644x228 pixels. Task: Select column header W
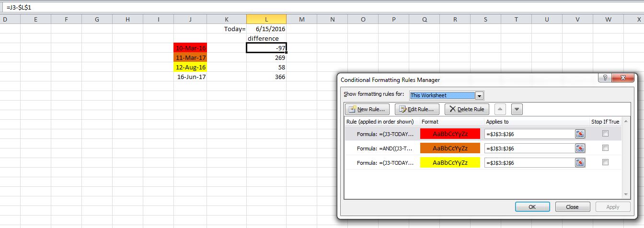[x=608, y=19]
